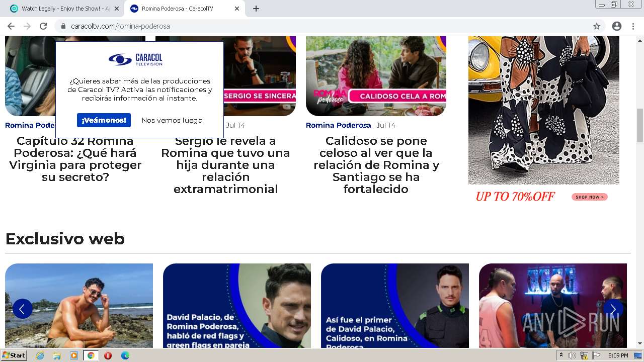Dismiss the popup via Nos vemos luego
The image size is (644, 362).
pos(172,120)
